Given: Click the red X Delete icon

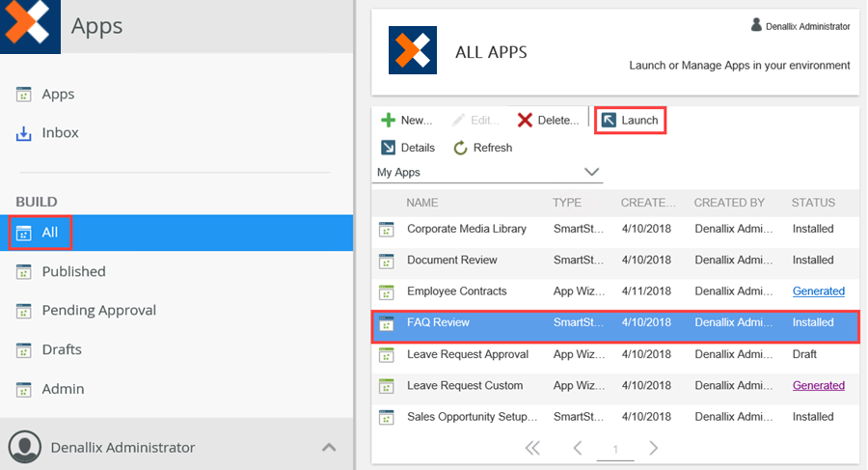Looking at the screenshot, I should pyautogui.click(x=525, y=121).
